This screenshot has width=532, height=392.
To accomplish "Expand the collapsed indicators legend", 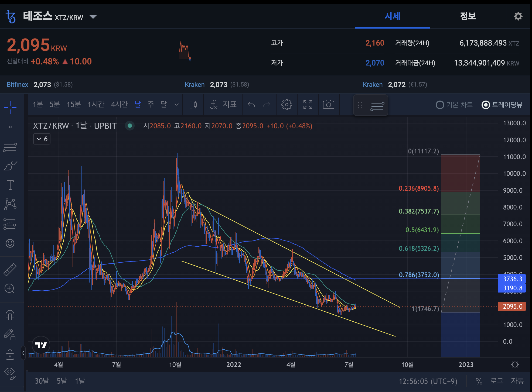I will pos(42,139).
